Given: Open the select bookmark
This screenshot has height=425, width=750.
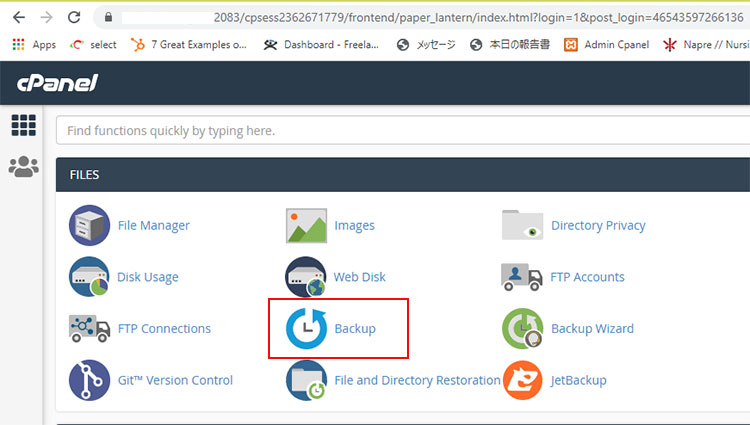Looking at the screenshot, I should pyautogui.click(x=93, y=45).
